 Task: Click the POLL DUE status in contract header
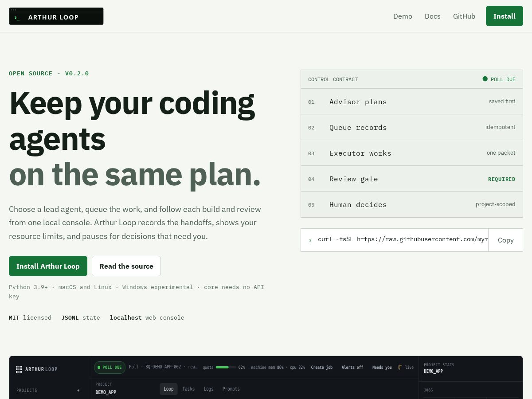click(499, 79)
